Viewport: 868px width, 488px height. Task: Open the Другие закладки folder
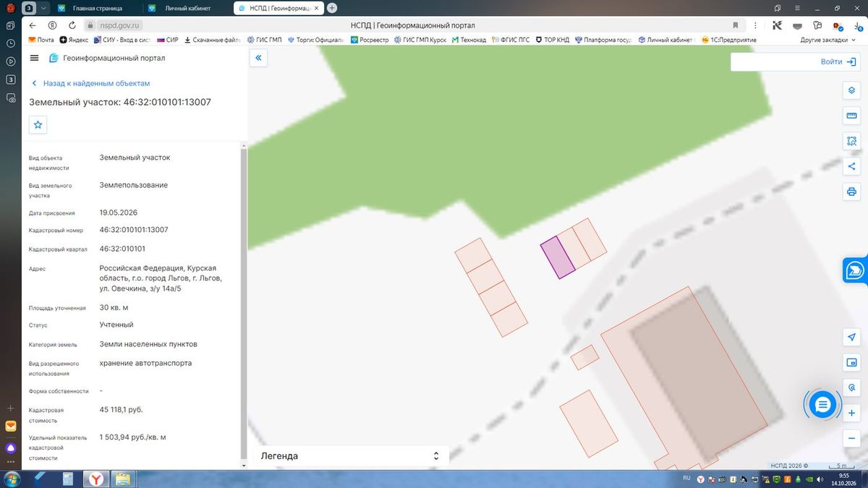tap(827, 40)
